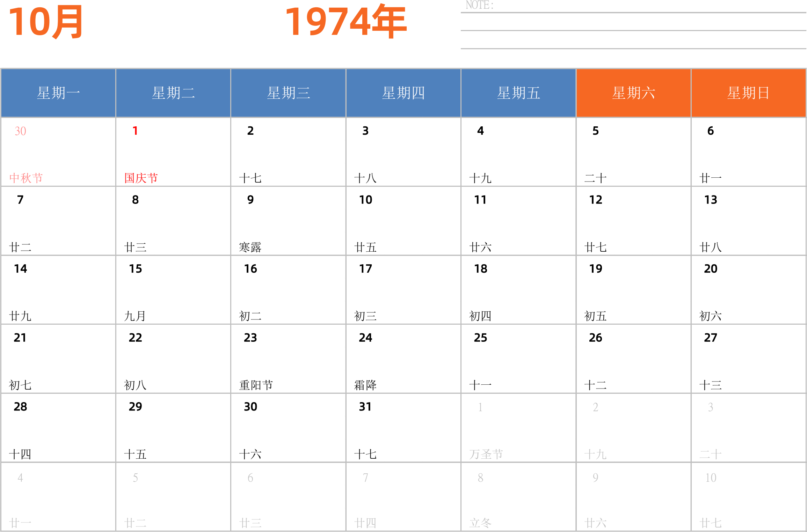Click the date 21
807x532 pixels.
tap(20, 338)
